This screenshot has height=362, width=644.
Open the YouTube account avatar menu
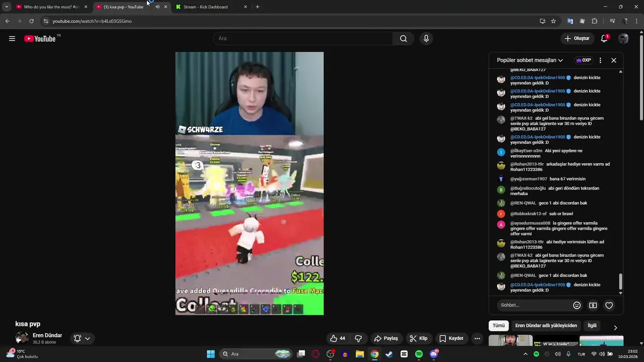(623, 39)
